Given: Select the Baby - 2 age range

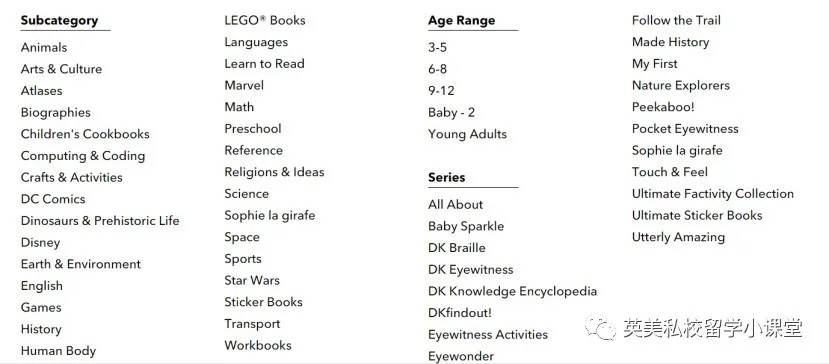Looking at the screenshot, I should [452, 113].
